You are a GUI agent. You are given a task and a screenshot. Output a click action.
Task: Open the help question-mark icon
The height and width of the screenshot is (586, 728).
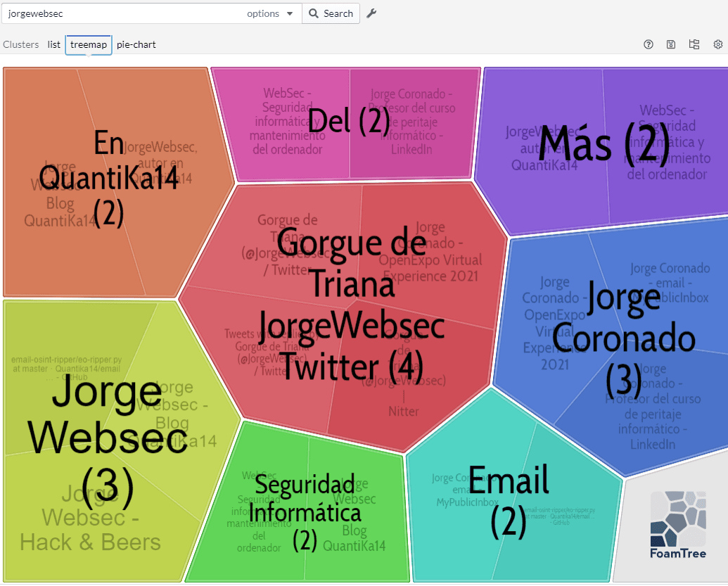(647, 44)
